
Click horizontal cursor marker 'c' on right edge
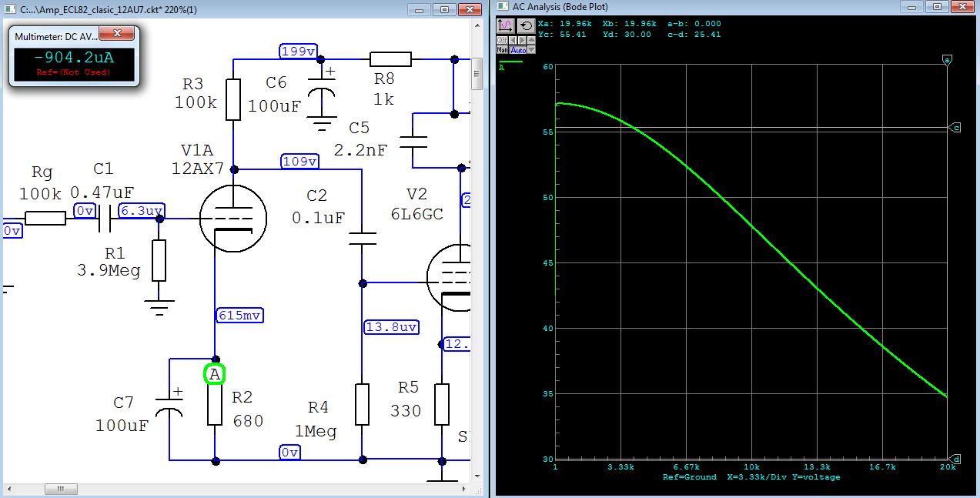tap(955, 128)
